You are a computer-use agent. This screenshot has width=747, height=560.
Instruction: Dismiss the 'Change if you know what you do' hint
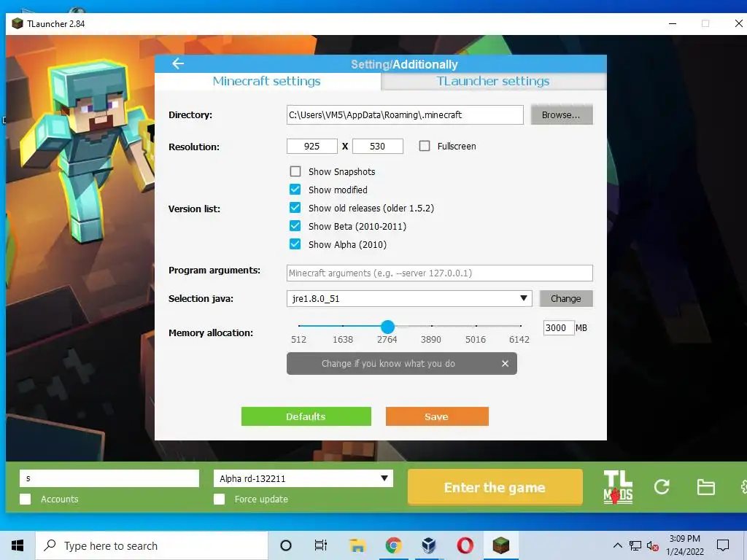(x=505, y=363)
